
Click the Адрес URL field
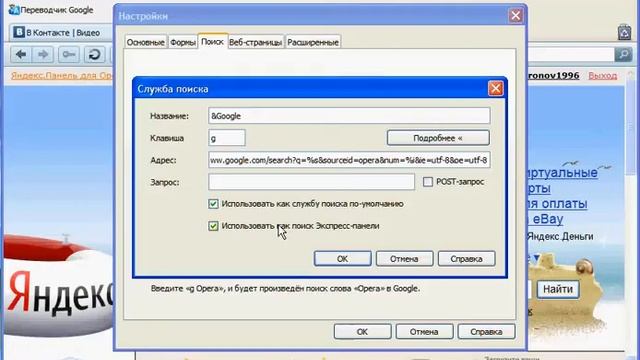point(349,160)
